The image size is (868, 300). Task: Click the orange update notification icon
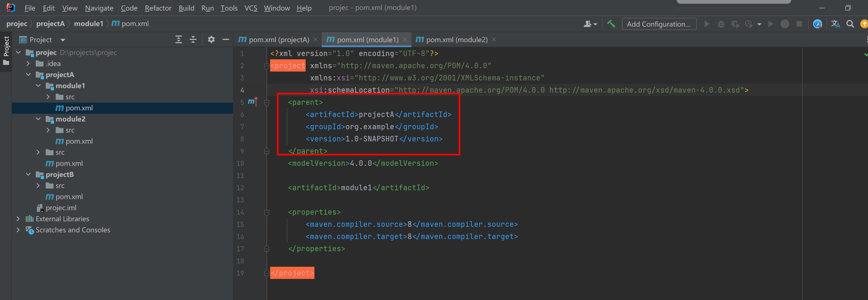point(864,24)
